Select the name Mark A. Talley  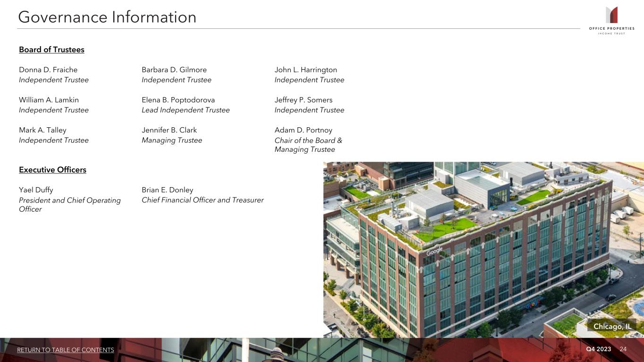click(x=42, y=130)
